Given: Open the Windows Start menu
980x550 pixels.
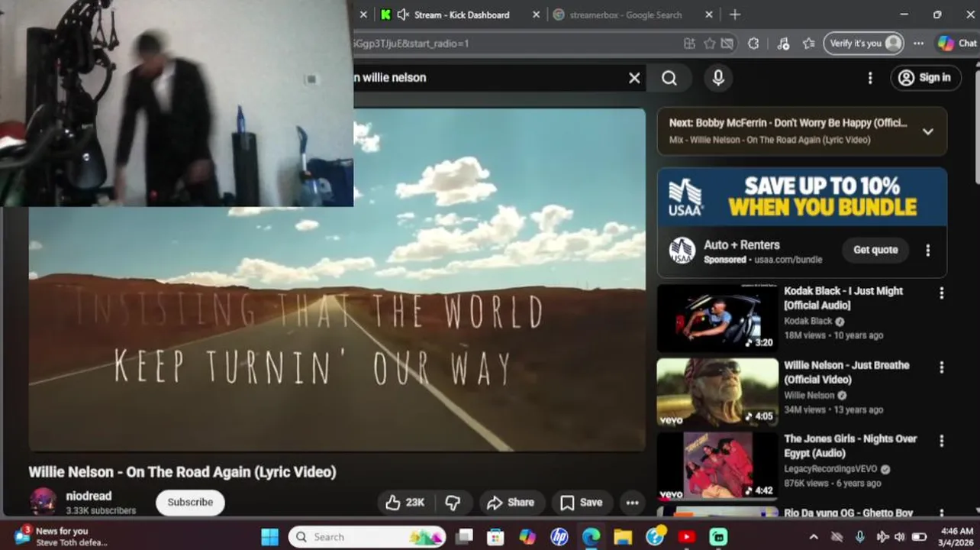Looking at the screenshot, I should click(x=270, y=537).
